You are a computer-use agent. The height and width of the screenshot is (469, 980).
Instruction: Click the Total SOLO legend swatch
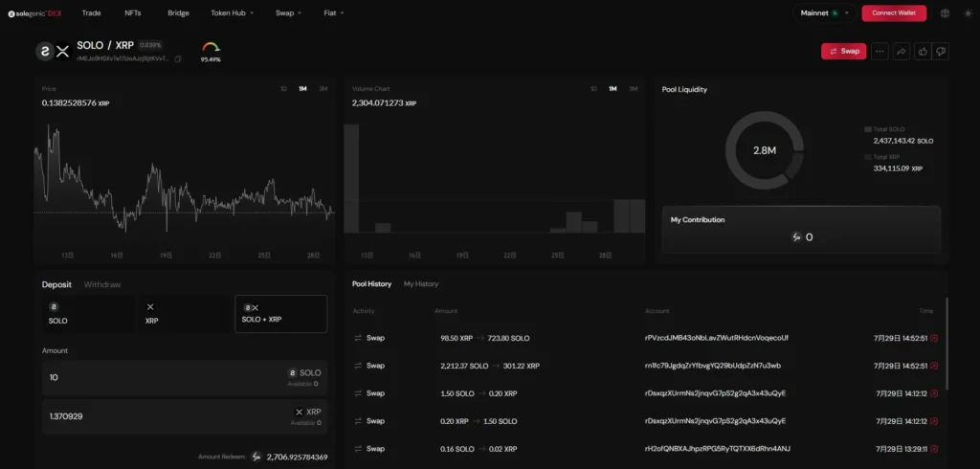[867, 129]
